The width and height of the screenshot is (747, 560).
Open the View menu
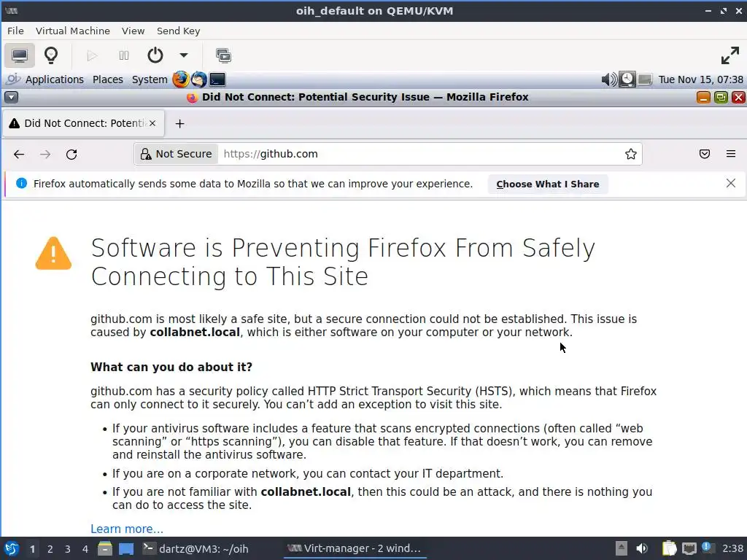point(133,31)
